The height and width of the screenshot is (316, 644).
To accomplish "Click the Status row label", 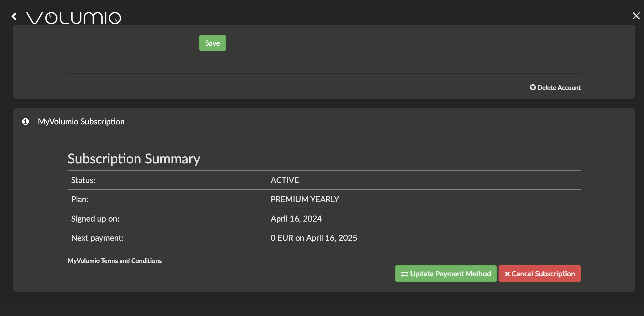I will click(x=83, y=180).
